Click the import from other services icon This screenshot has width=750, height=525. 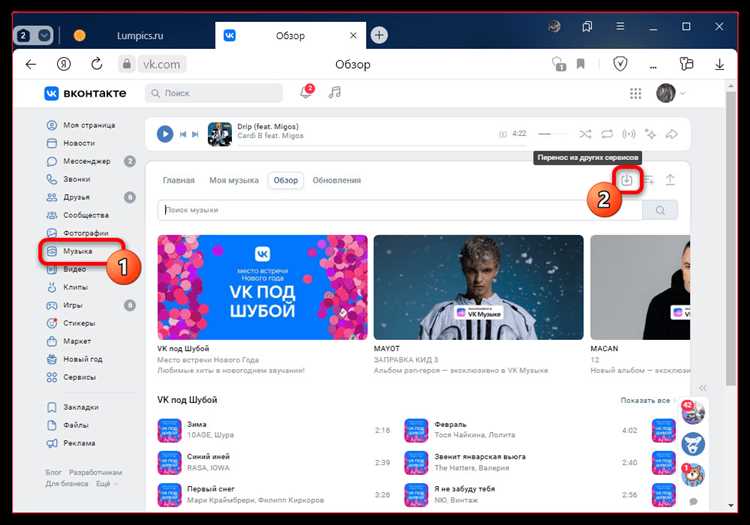click(627, 180)
